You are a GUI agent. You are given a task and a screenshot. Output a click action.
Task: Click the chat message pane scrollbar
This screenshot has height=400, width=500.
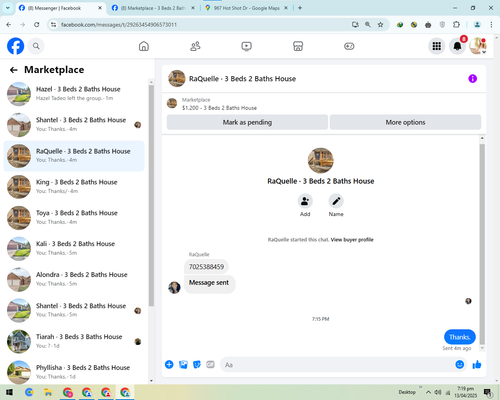point(482,244)
